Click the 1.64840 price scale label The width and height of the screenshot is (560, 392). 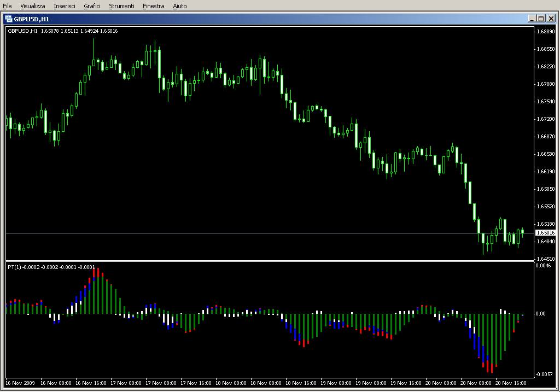click(x=546, y=241)
